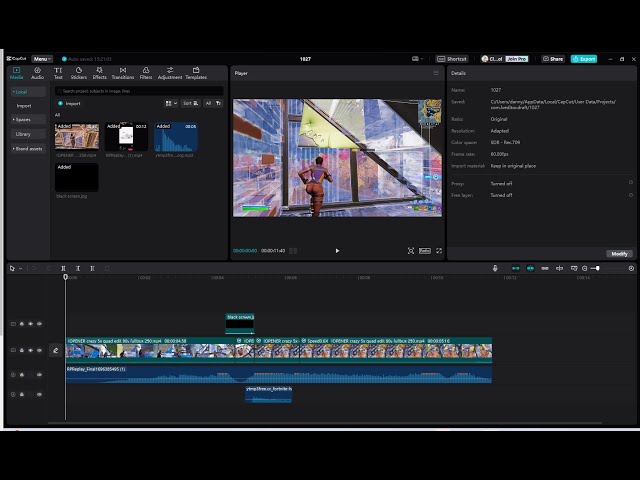This screenshot has width=640, height=480.
Task: Open the Filters panel
Action: 146,73
